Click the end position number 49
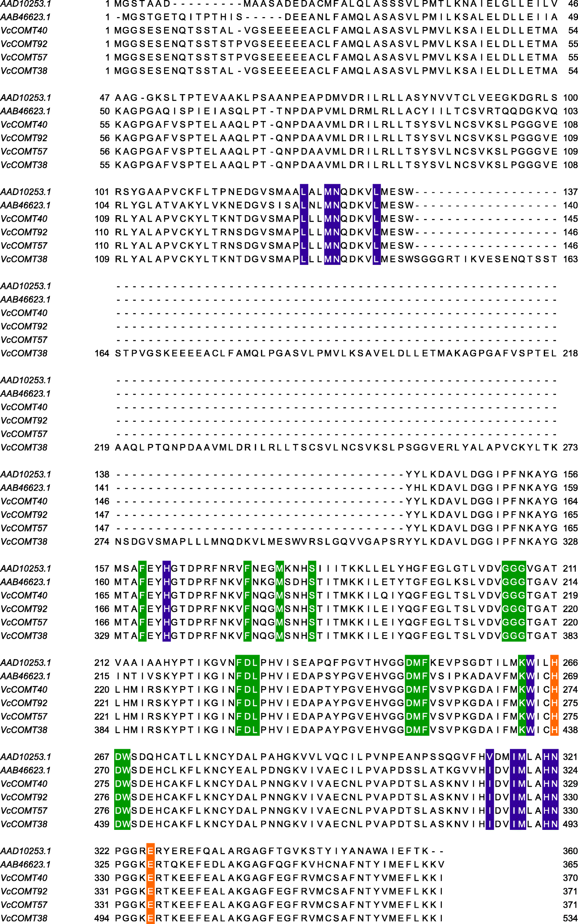Viewport: 578px width, 924px height. pyautogui.click(x=573, y=17)
